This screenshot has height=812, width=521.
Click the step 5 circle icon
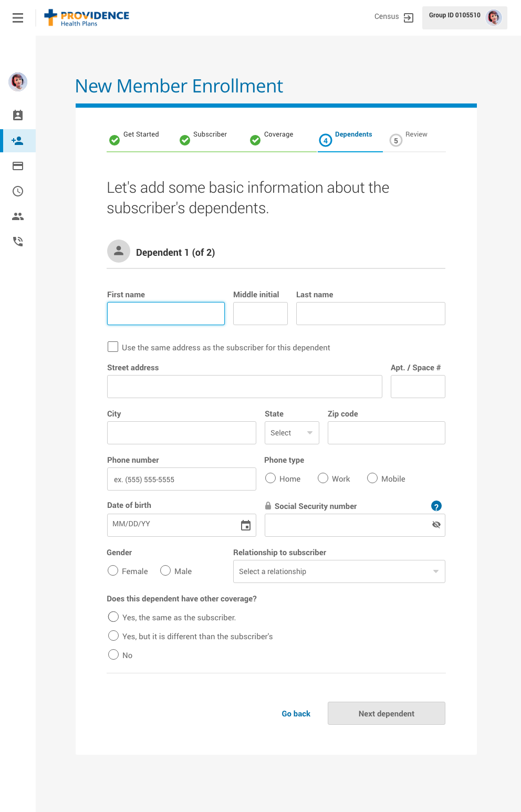pos(396,140)
